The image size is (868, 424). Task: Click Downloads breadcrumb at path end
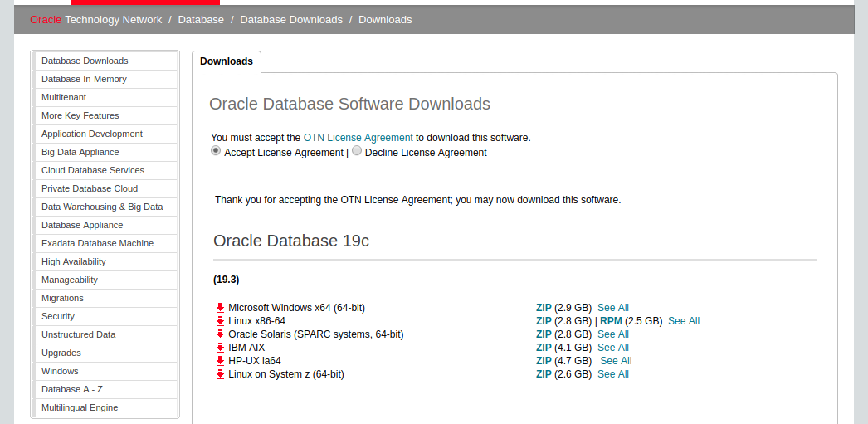[385, 20]
